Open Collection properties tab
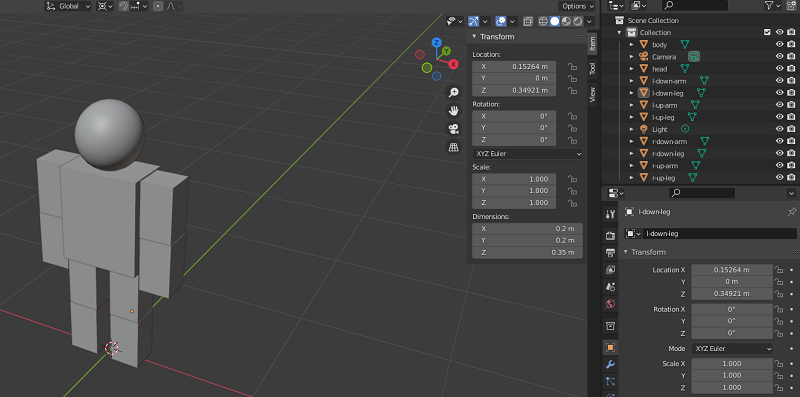This screenshot has height=397, width=800. [610, 326]
